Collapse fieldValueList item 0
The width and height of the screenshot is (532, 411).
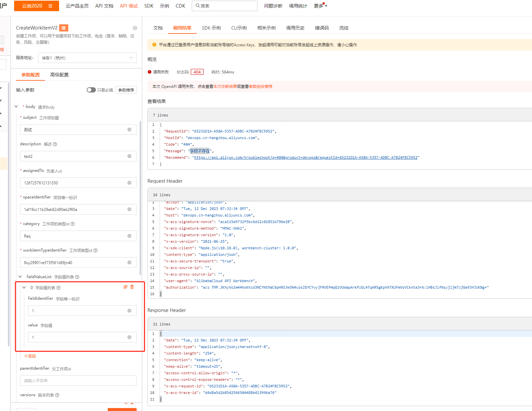pyautogui.click(x=24, y=287)
